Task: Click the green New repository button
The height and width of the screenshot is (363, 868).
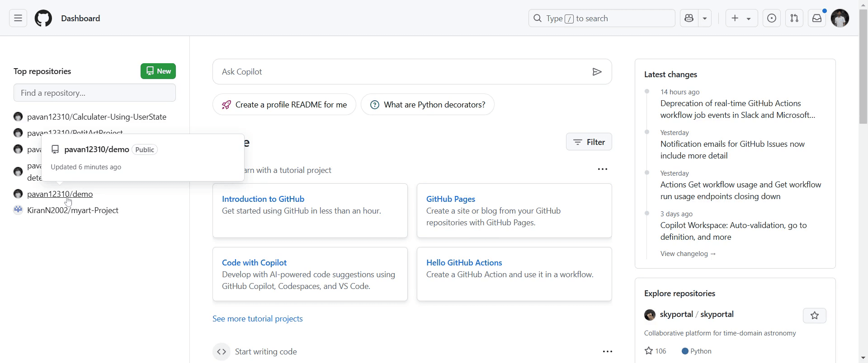Action: click(158, 71)
